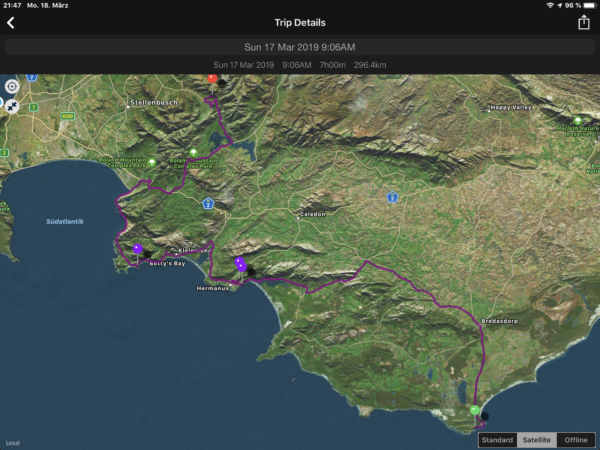Tap the Südatlantik ocean label
The image size is (600, 450).
[x=65, y=222]
